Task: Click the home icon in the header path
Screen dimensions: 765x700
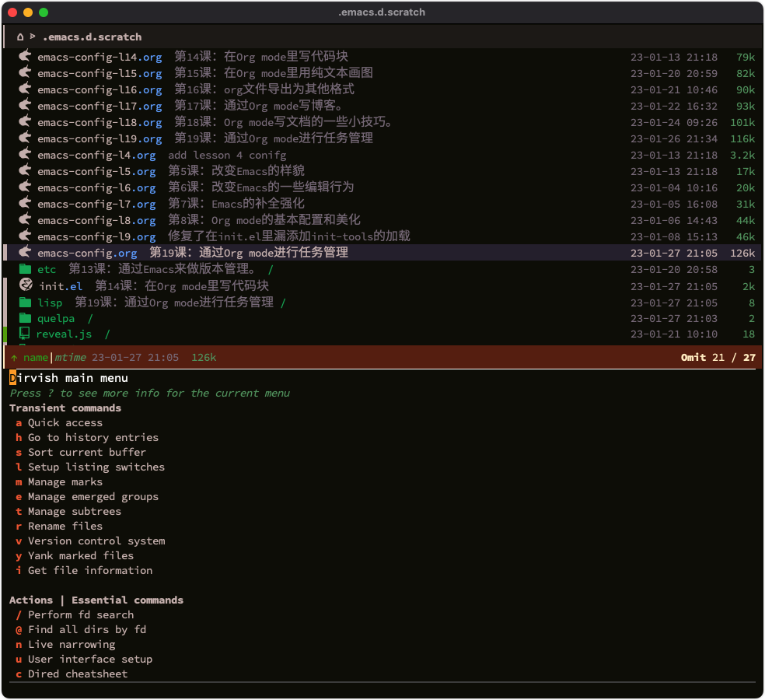Action: click(20, 37)
